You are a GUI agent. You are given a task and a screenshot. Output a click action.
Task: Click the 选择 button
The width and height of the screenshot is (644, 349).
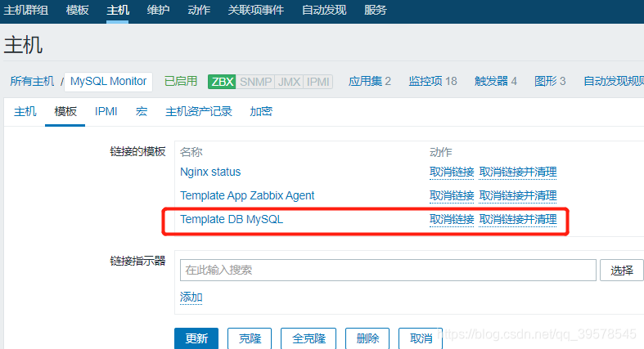pyautogui.click(x=621, y=271)
